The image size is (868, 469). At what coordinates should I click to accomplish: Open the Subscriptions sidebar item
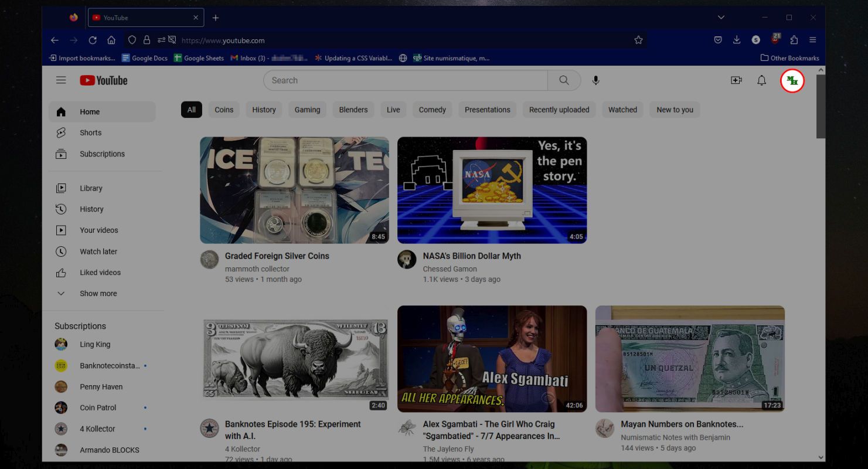click(x=102, y=154)
